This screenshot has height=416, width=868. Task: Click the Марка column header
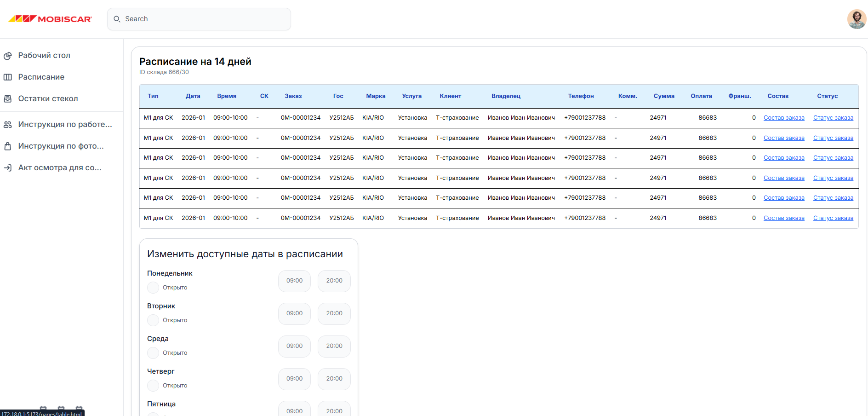[376, 96]
